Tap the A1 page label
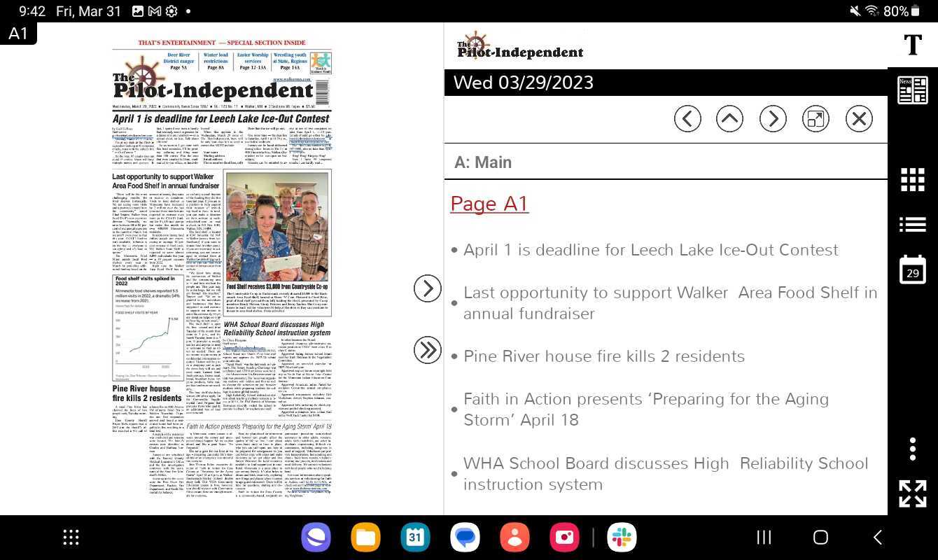938x560 pixels. 18,34
